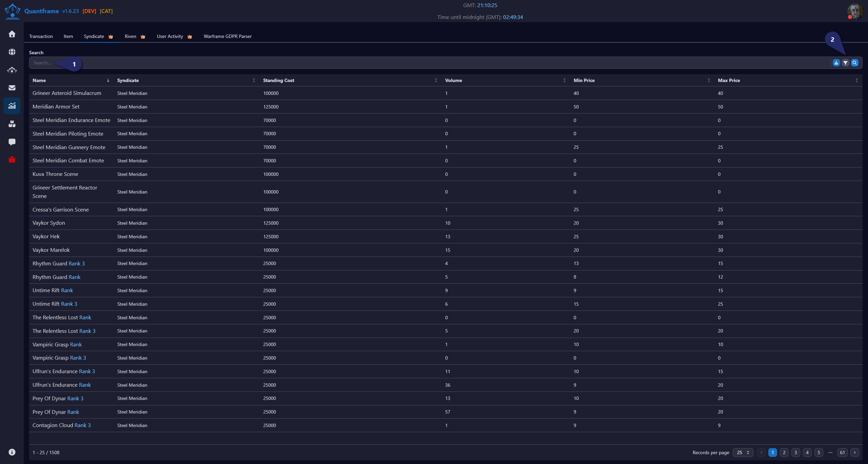Click the Grineer Asteroid Simulacrum row name
This screenshot has height=464, width=868.
coord(67,93)
